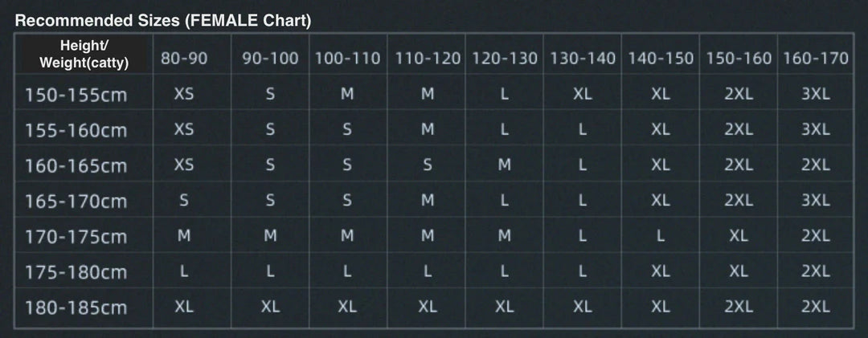Select the 100-110 weight column header

(x=347, y=59)
